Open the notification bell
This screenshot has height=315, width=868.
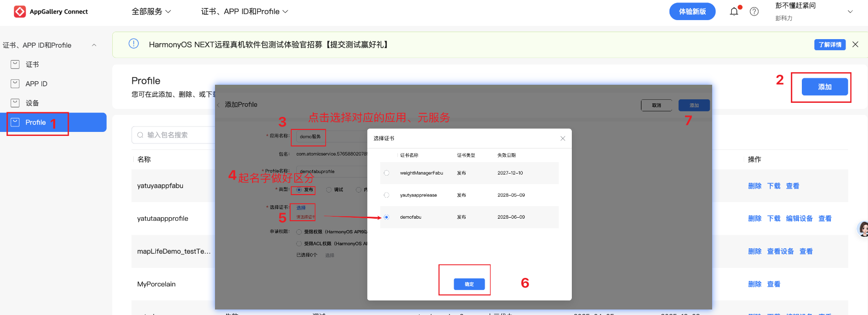734,12
